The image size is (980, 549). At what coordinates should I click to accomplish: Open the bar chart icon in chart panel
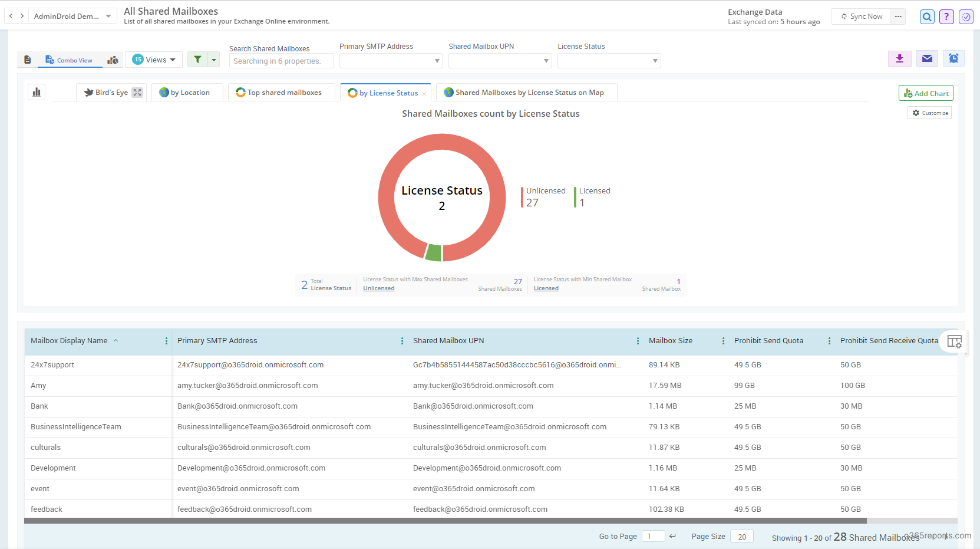(x=37, y=92)
